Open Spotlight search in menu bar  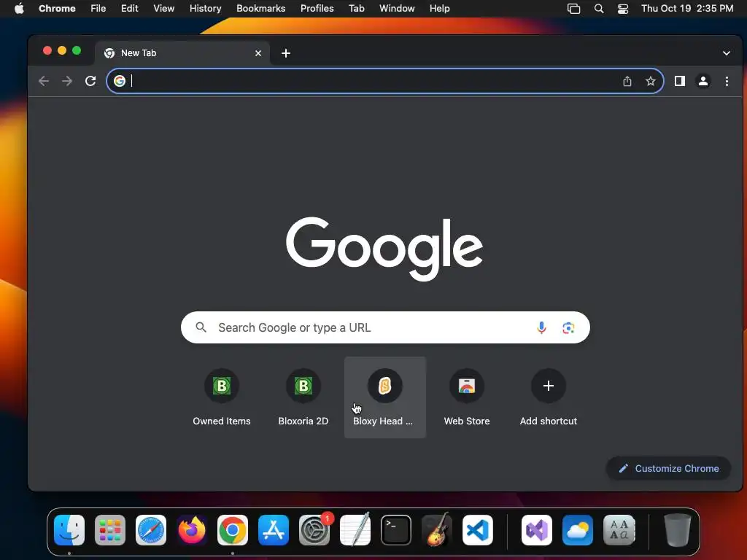[x=599, y=9]
